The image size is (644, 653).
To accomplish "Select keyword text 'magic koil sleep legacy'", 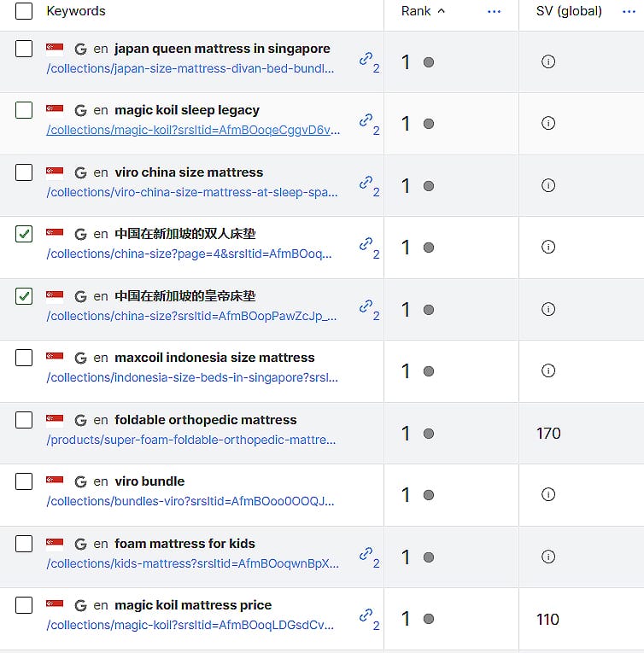I will click(187, 110).
